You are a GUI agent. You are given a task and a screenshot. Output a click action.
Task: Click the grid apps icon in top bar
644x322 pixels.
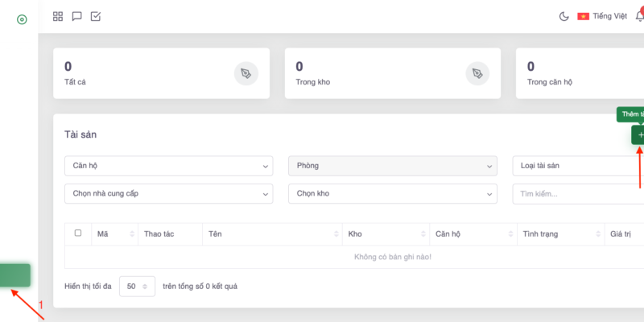(58, 16)
